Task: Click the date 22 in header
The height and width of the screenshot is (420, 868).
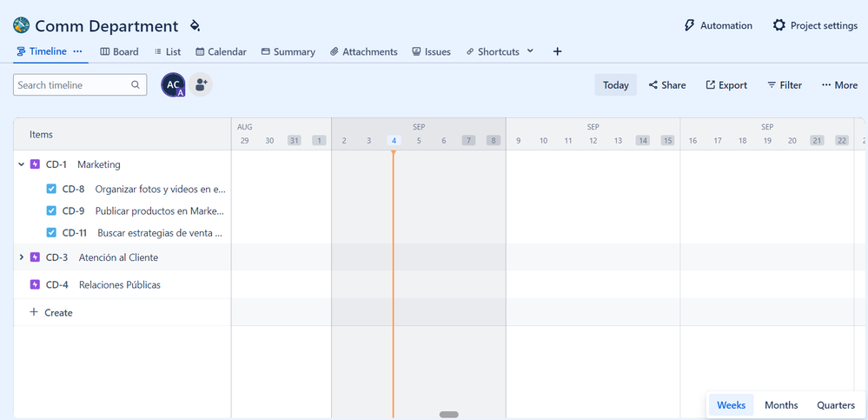Action: (x=842, y=141)
